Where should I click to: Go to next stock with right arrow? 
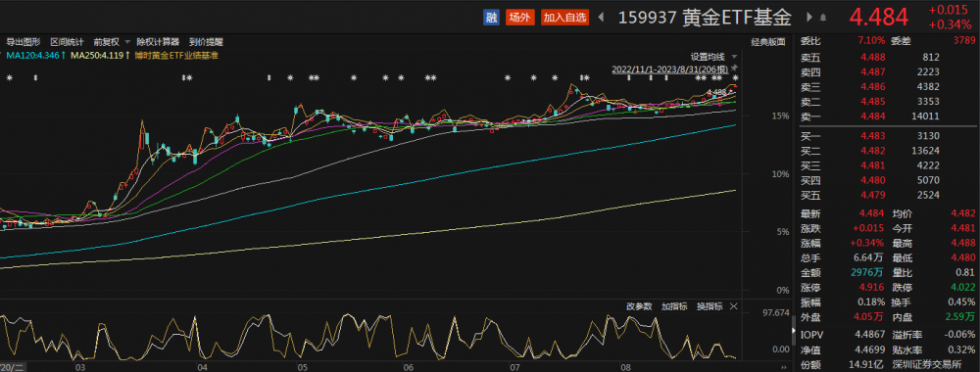809,18
